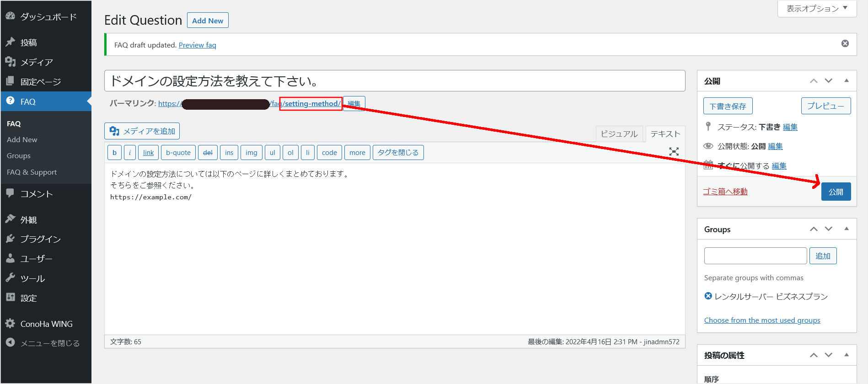Image resolution: width=868 pixels, height=384 pixels.
Task: Collapse the 公開 panel triangle toggle
Action: tap(847, 81)
